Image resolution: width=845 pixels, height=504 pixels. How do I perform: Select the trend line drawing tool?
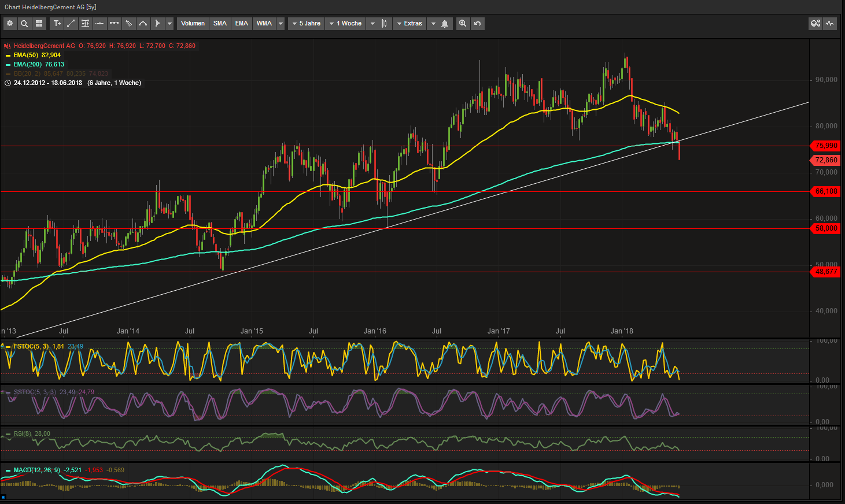tap(71, 24)
